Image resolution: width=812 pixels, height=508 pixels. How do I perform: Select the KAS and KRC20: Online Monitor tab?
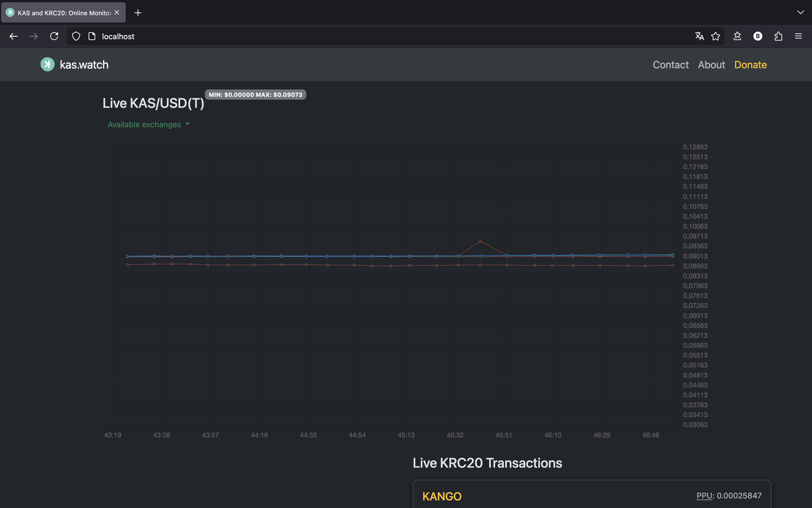63,13
